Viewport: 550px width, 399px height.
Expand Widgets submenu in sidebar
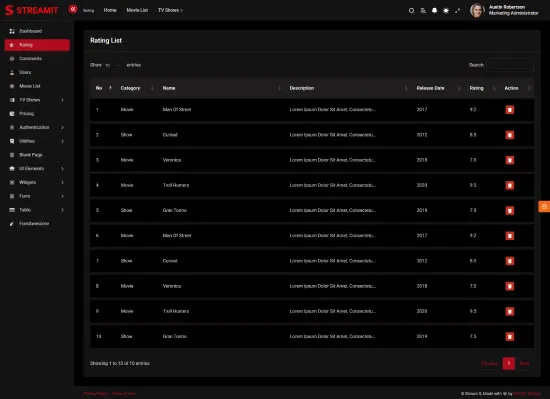pyautogui.click(x=37, y=182)
